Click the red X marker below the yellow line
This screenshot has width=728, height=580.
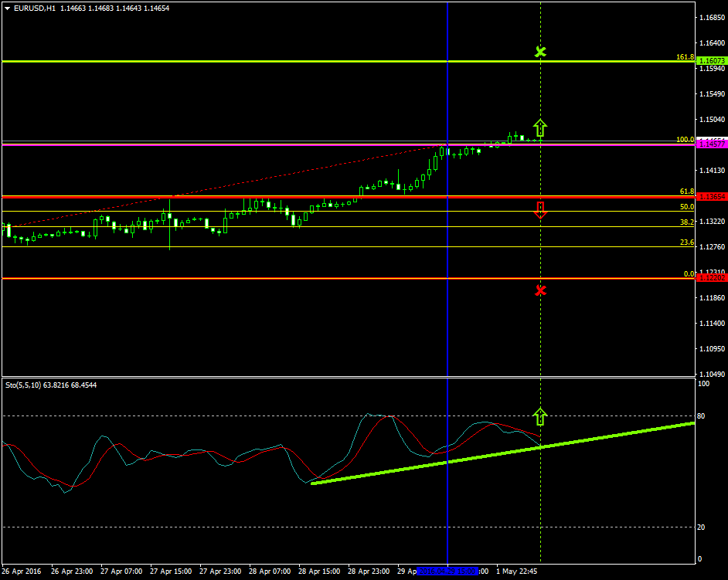coord(540,290)
